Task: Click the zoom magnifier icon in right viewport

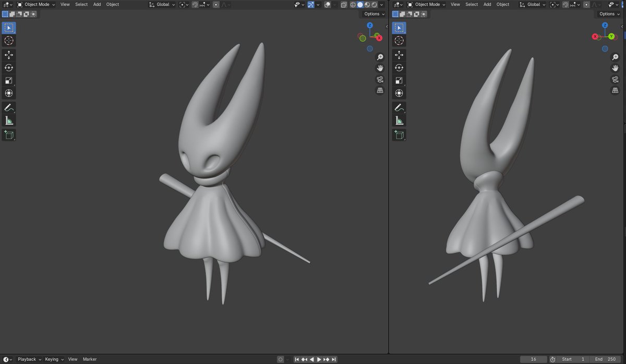Action: click(615, 57)
